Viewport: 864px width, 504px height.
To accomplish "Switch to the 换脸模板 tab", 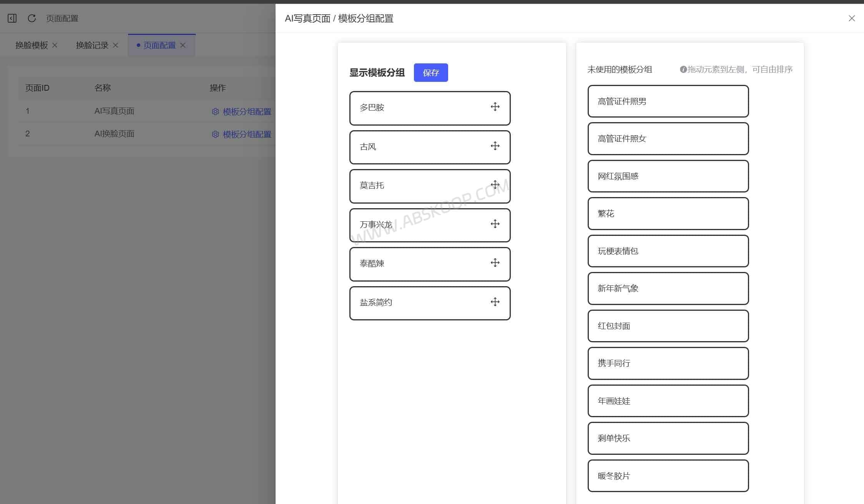I will (x=32, y=45).
